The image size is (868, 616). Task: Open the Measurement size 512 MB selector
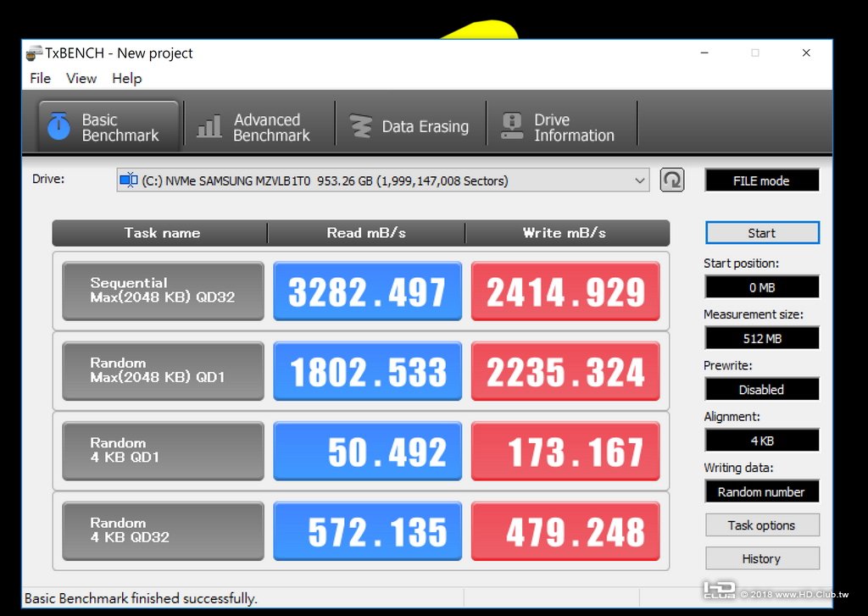tap(762, 338)
